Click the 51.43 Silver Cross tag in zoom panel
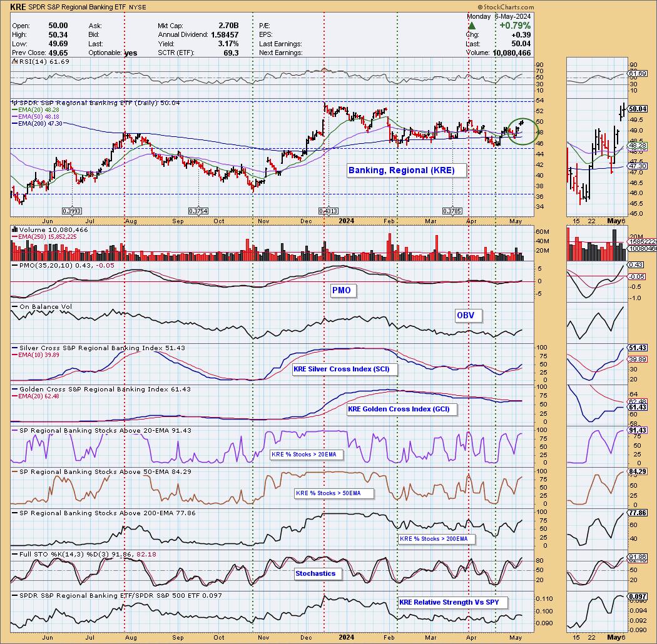 638,348
